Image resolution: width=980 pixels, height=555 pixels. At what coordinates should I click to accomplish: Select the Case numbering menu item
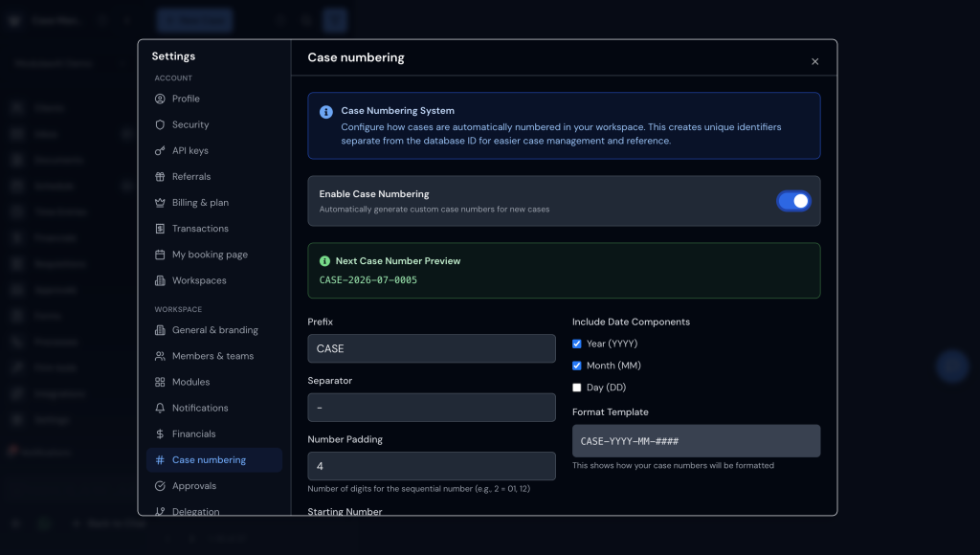point(214,460)
